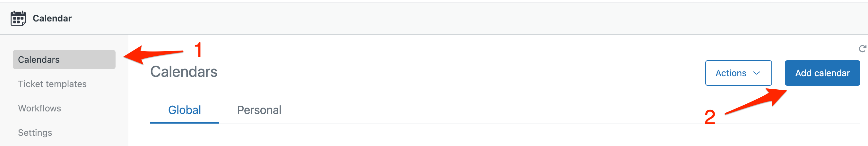Expand the Actions dropdown chevron

point(757,73)
